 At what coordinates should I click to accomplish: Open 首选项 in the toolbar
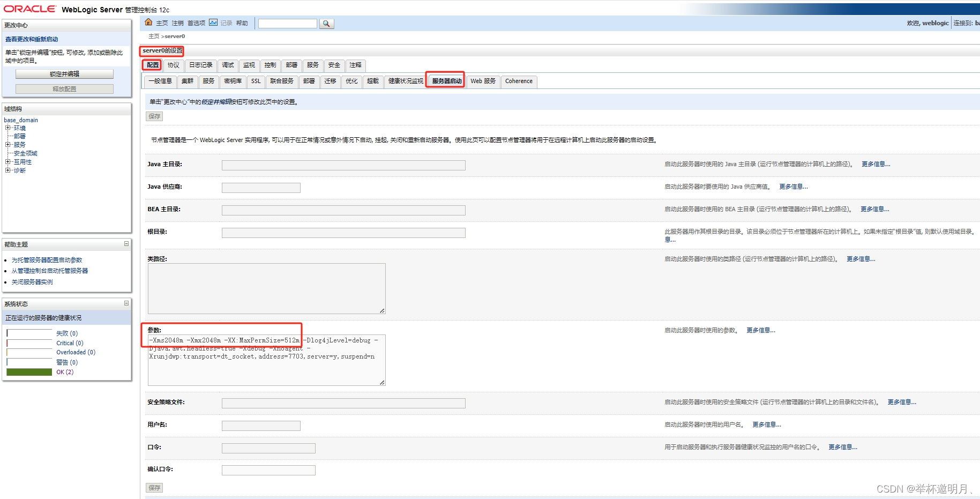tap(196, 23)
